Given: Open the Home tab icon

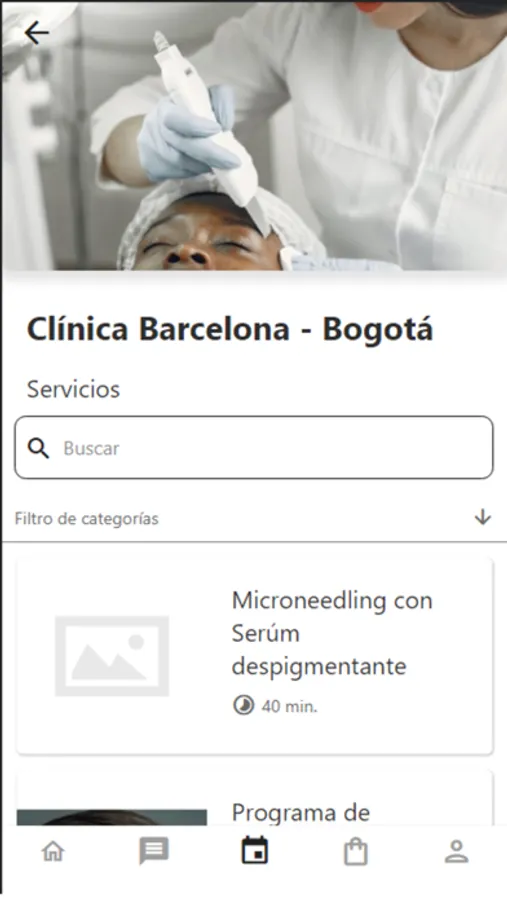Looking at the screenshot, I should tap(53, 851).
